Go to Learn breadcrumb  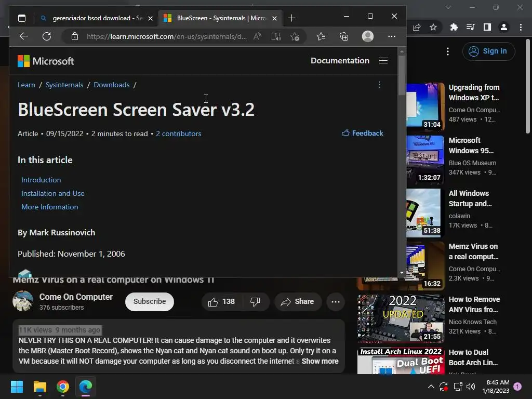tap(26, 85)
